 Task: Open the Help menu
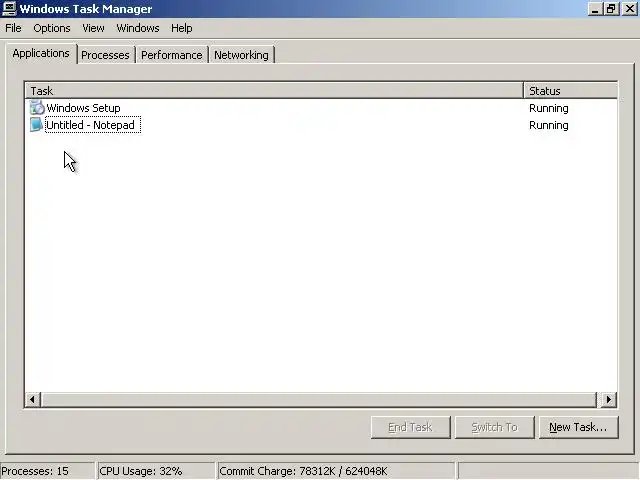(182, 28)
